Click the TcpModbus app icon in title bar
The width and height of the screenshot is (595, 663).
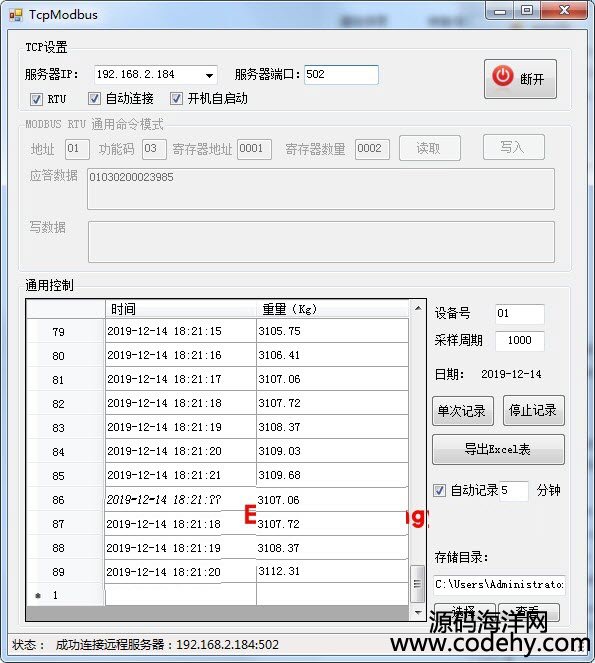pyautogui.click(x=15, y=15)
